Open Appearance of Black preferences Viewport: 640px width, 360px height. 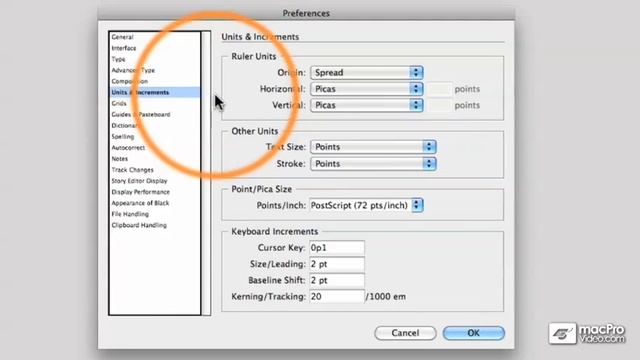(155, 203)
